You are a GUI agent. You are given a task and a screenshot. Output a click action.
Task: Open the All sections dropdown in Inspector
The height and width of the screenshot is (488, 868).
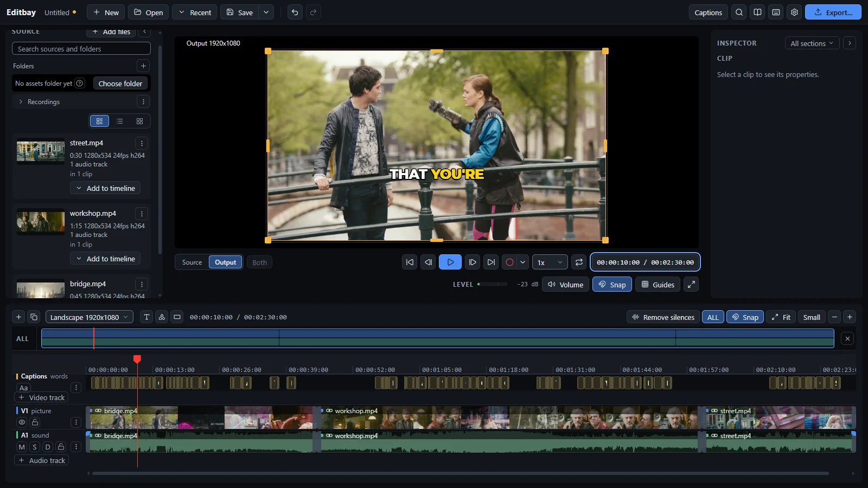812,43
